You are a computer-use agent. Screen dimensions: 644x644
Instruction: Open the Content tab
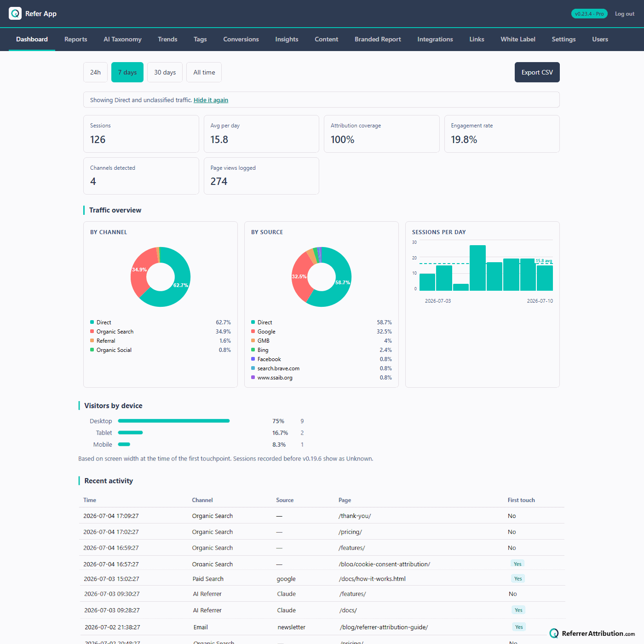tap(326, 39)
